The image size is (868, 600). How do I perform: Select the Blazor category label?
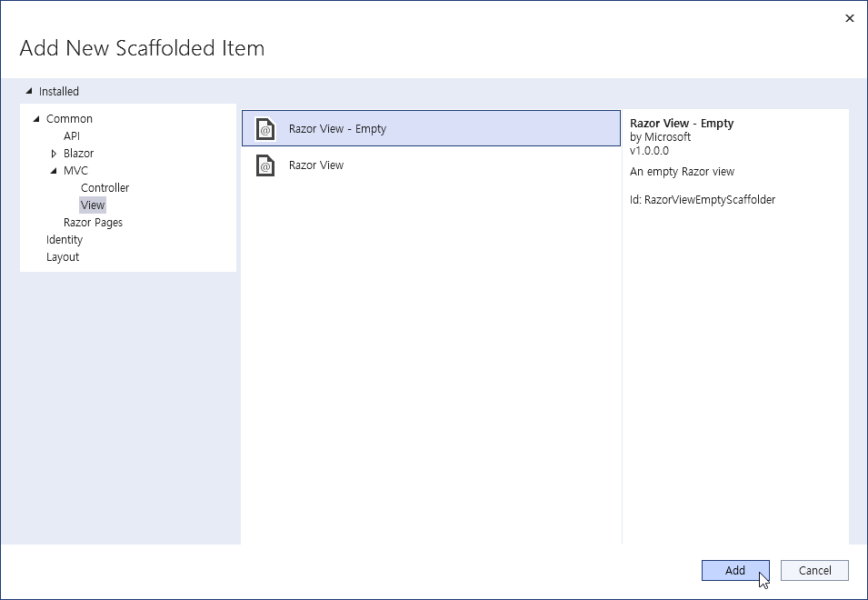coord(78,154)
